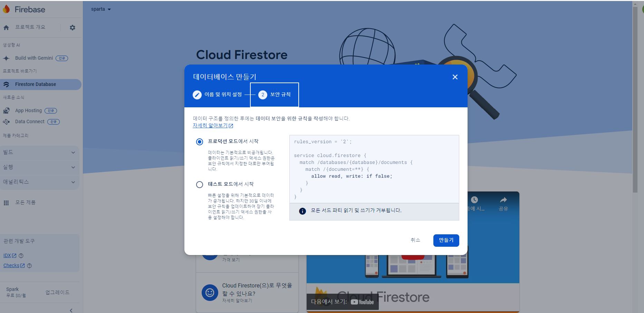The image size is (644, 313).
Task: Select the 보안 규칙 step tab
Action: point(275,95)
